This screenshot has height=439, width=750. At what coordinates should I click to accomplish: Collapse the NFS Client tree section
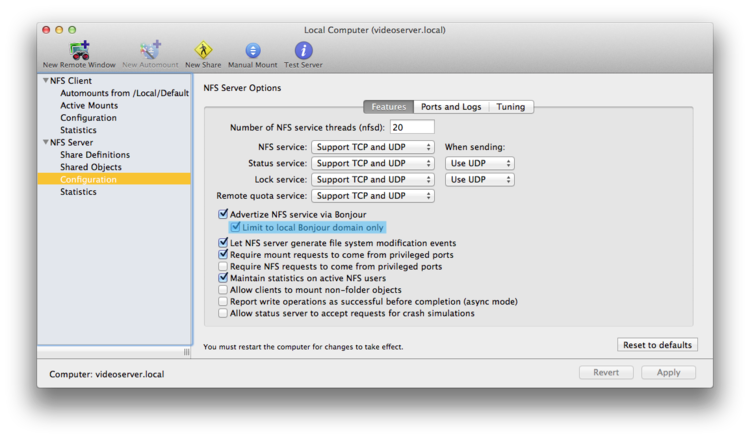point(46,80)
